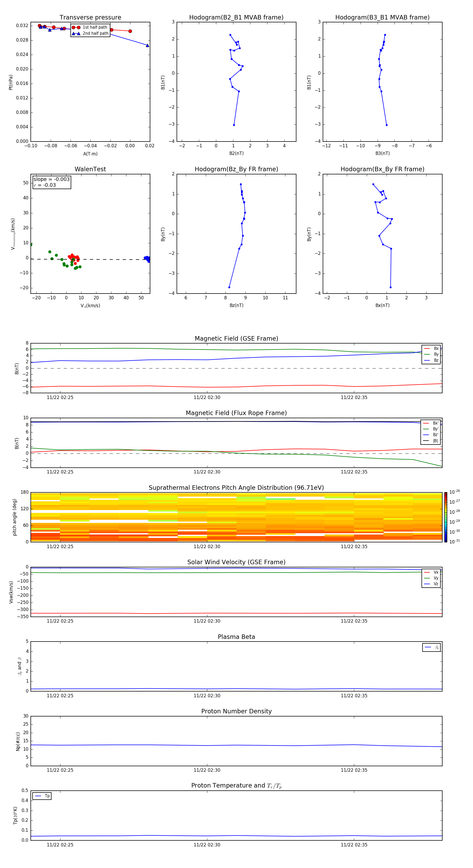Click the 'r = -0.03' annotation text
Screen dimensions: 473x868
point(45,185)
